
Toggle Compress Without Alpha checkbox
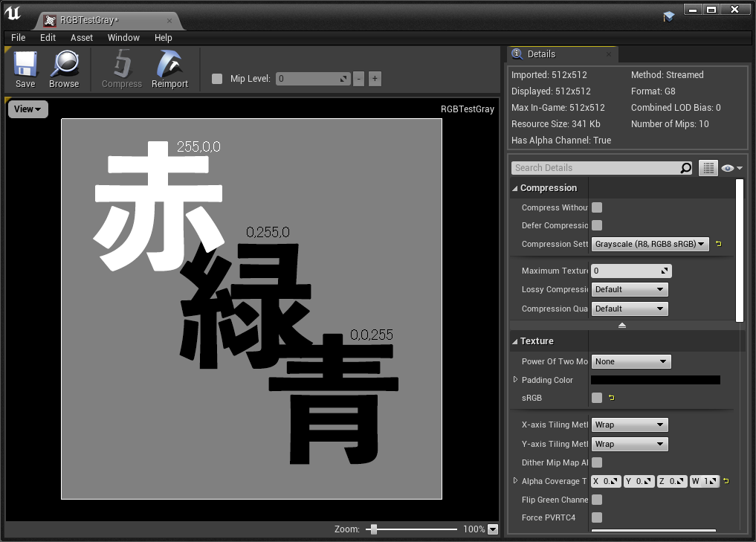597,207
